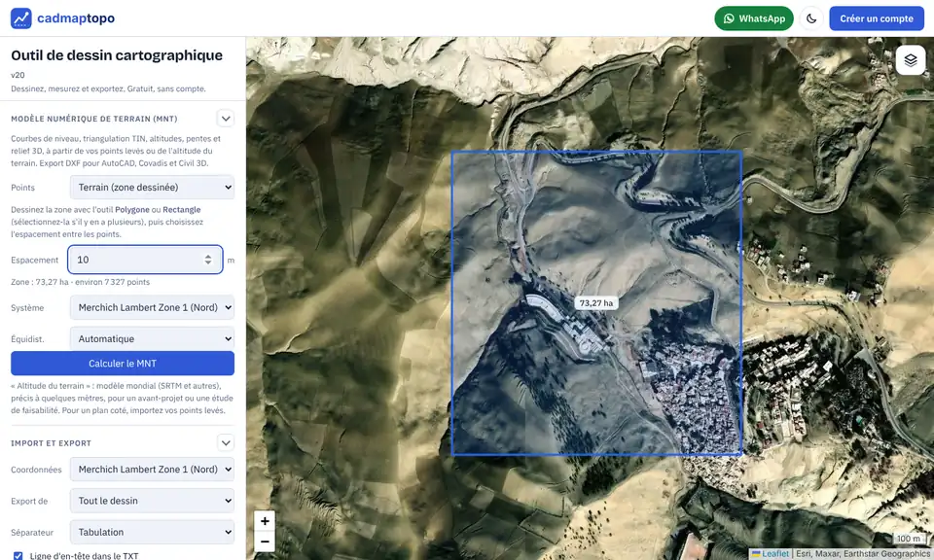Open the Système projection dropdown
934x560 pixels.
pos(153,307)
